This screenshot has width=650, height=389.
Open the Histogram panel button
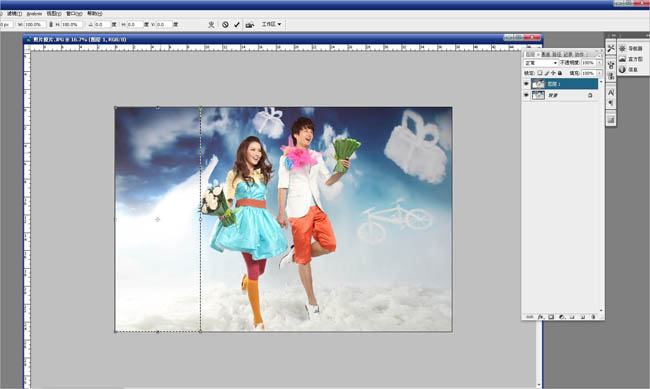coord(631,59)
